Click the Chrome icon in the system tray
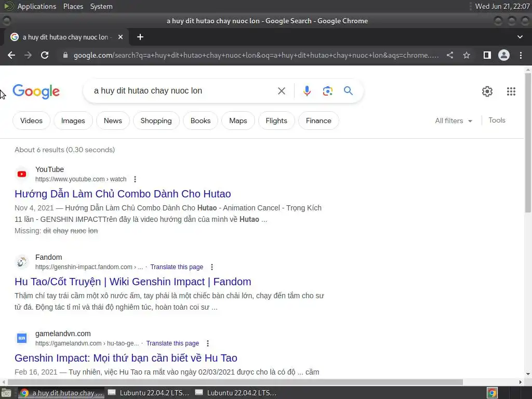The width and height of the screenshot is (532, 399). [x=493, y=393]
